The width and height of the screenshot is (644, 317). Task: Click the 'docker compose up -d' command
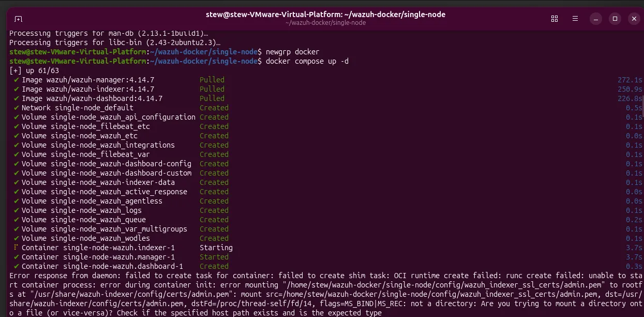[x=307, y=61]
